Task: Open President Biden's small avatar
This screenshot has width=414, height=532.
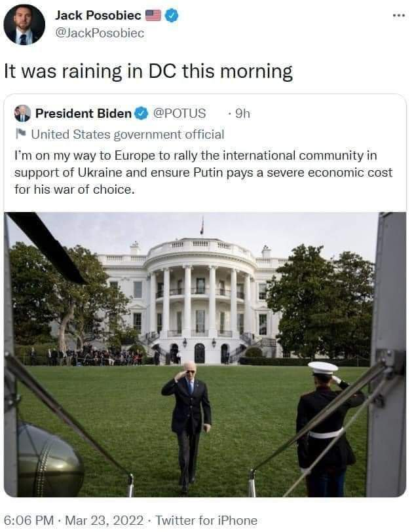Action: (22, 113)
